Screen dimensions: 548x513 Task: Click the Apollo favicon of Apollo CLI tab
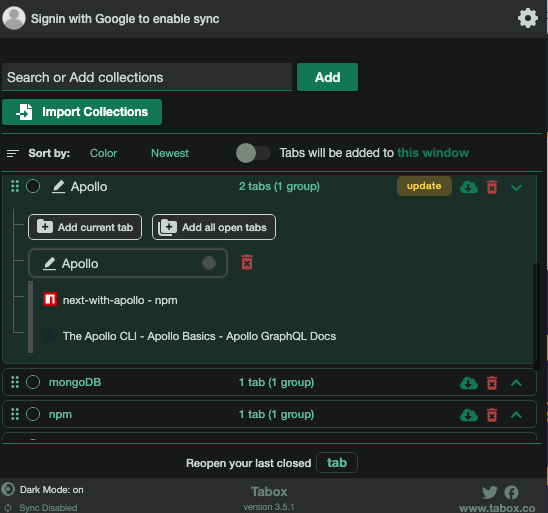[50, 335]
